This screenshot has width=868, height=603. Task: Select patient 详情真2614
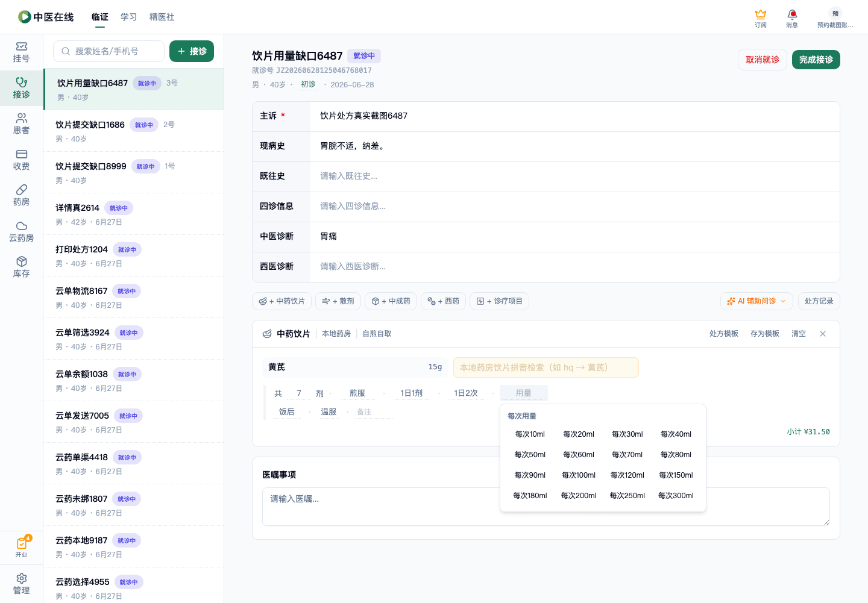tap(134, 214)
